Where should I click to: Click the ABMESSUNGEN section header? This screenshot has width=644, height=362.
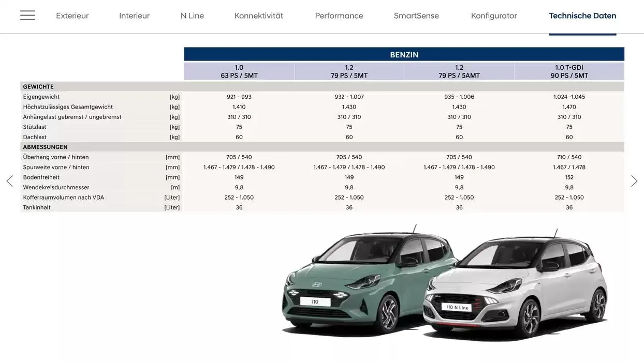click(x=45, y=146)
